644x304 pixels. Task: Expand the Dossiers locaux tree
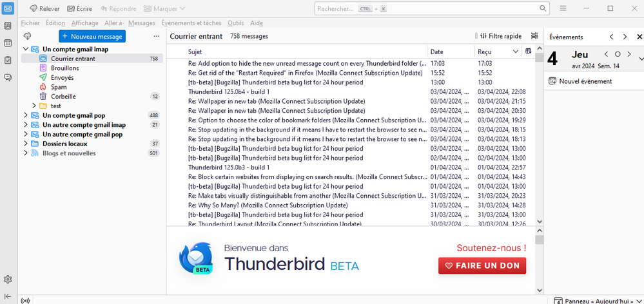pos(26,144)
